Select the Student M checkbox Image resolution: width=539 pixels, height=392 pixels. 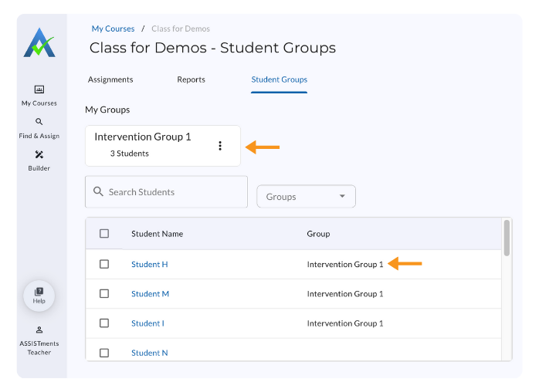(x=104, y=294)
